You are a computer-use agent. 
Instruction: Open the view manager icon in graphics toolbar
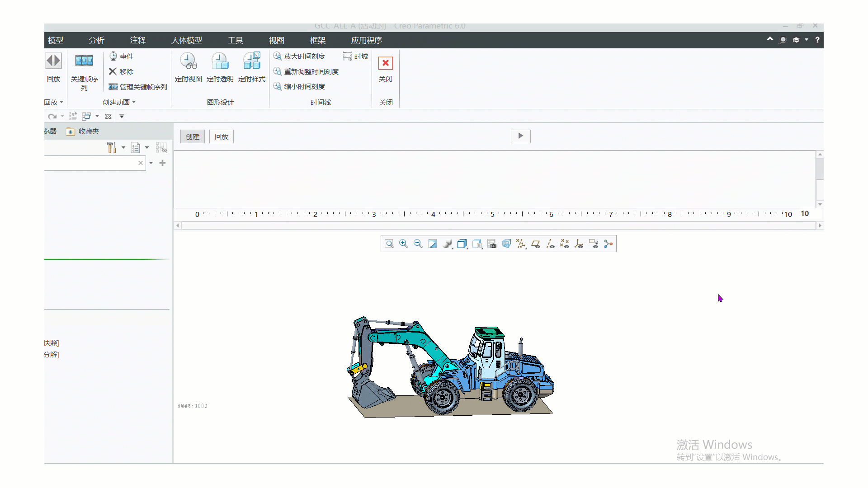477,244
